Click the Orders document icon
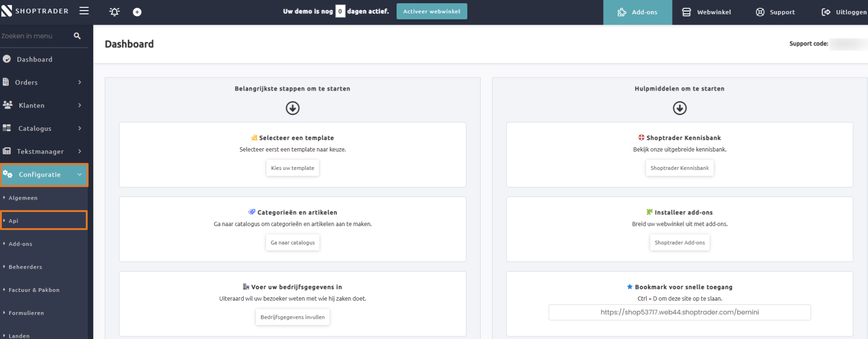This screenshot has width=868, height=339. tap(6, 82)
